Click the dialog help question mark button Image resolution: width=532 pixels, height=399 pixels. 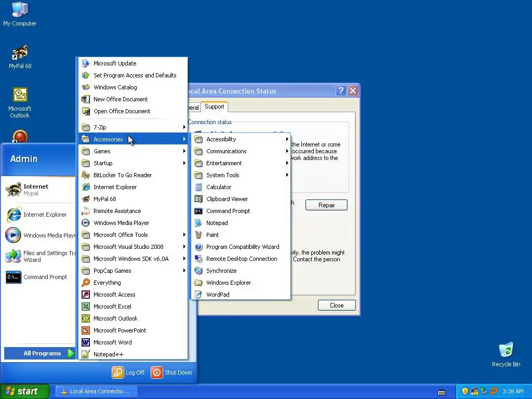coord(341,90)
